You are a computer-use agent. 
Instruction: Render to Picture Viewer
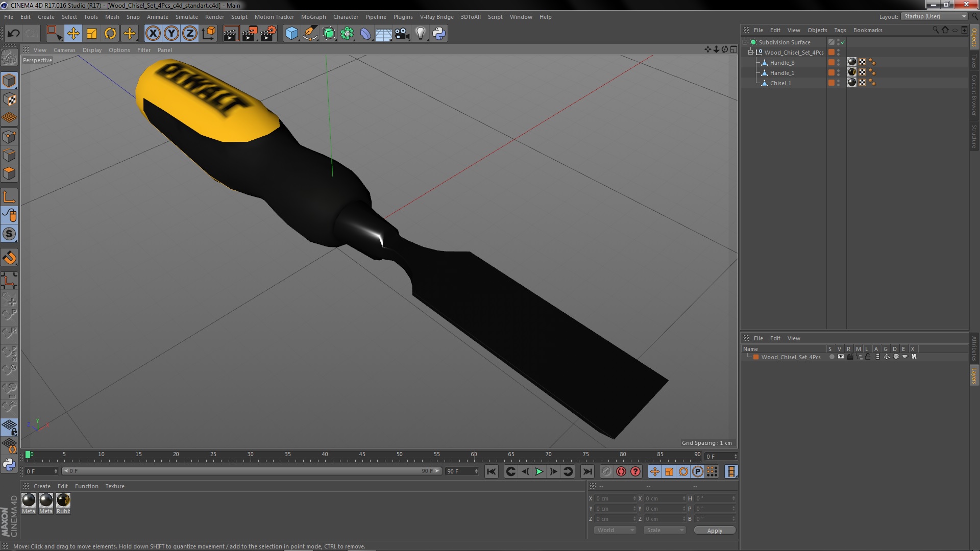249,34
